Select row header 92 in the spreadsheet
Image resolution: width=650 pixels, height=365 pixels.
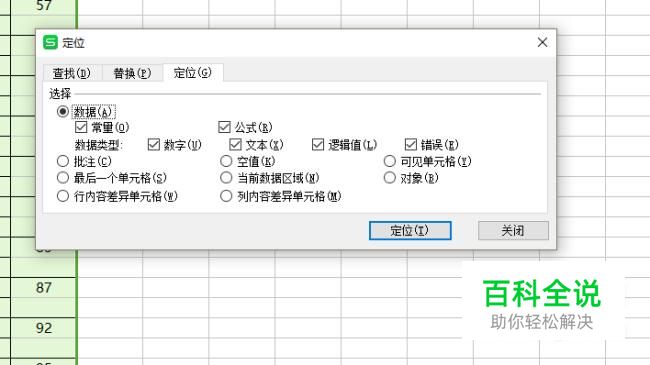pyautogui.click(x=44, y=328)
